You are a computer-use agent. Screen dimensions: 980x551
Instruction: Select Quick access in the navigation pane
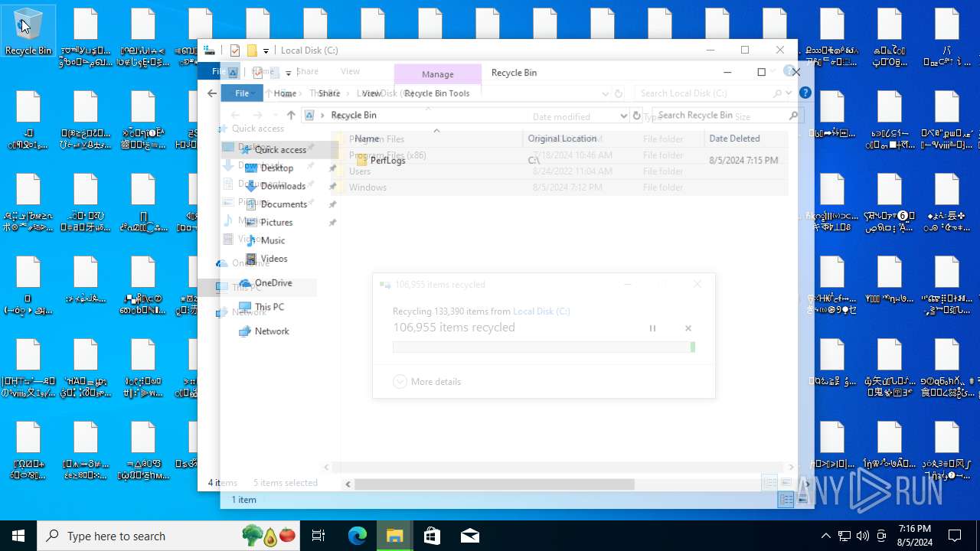tap(280, 150)
